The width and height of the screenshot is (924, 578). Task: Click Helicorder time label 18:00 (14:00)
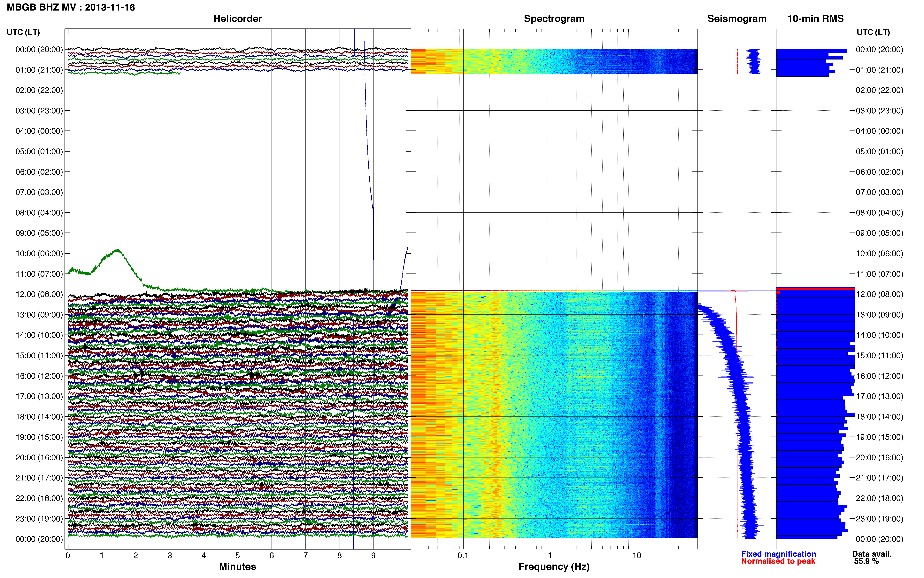[x=39, y=417]
